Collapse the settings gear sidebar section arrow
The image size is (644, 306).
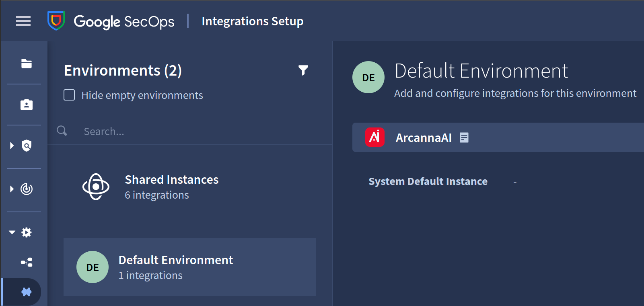click(x=12, y=232)
